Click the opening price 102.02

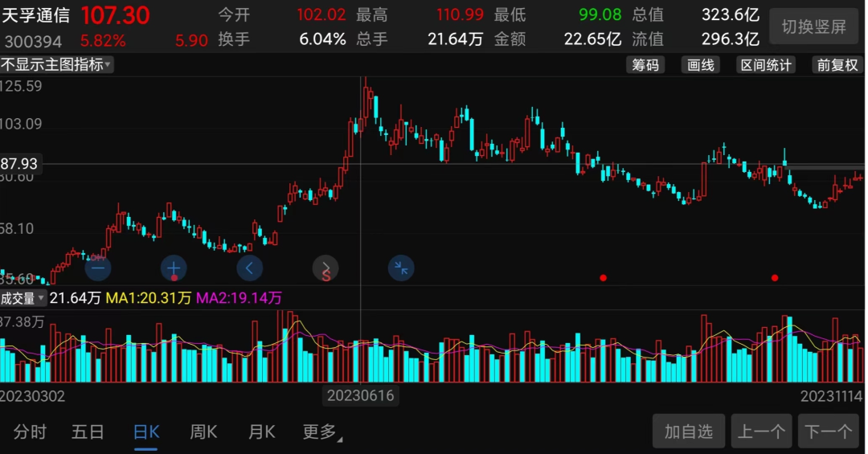(x=321, y=14)
